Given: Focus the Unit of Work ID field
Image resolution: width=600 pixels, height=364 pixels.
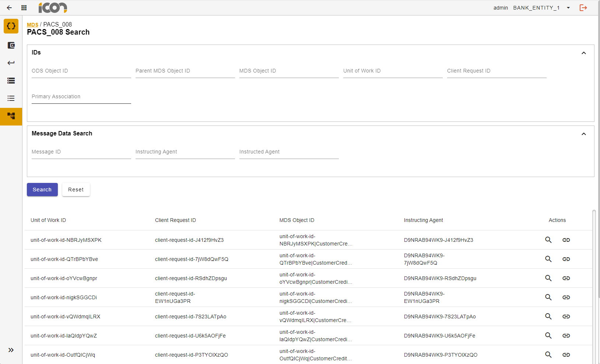Looking at the screenshot, I should (393, 71).
